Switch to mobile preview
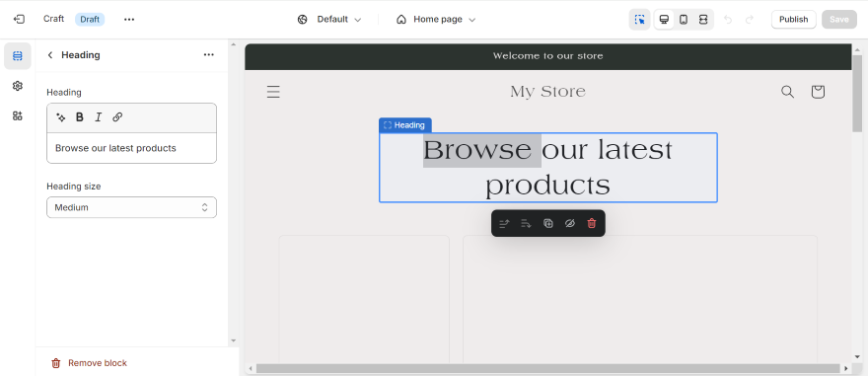The height and width of the screenshot is (376, 868). pyautogui.click(x=684, y=20)
